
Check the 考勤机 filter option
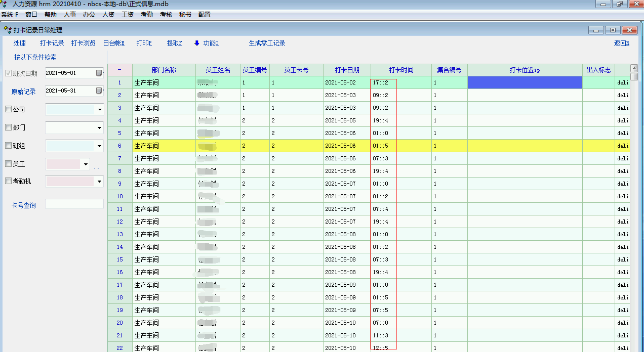(8, 181)
